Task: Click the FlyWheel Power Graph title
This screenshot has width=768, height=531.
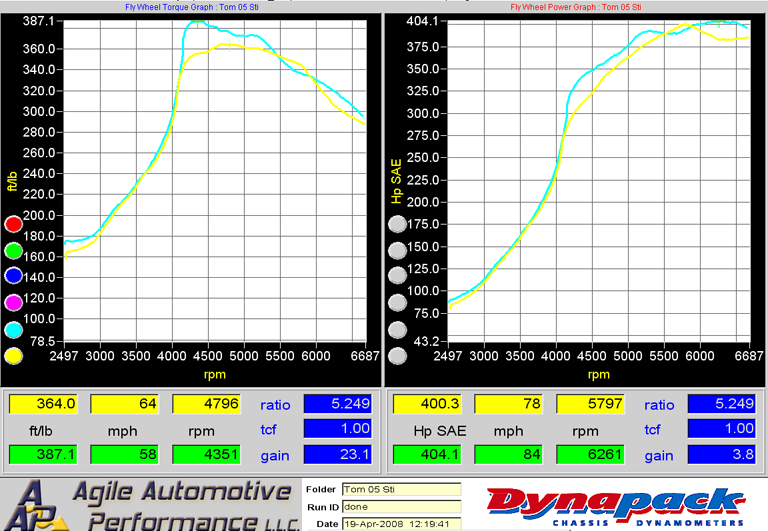Action: pos(576,7)
